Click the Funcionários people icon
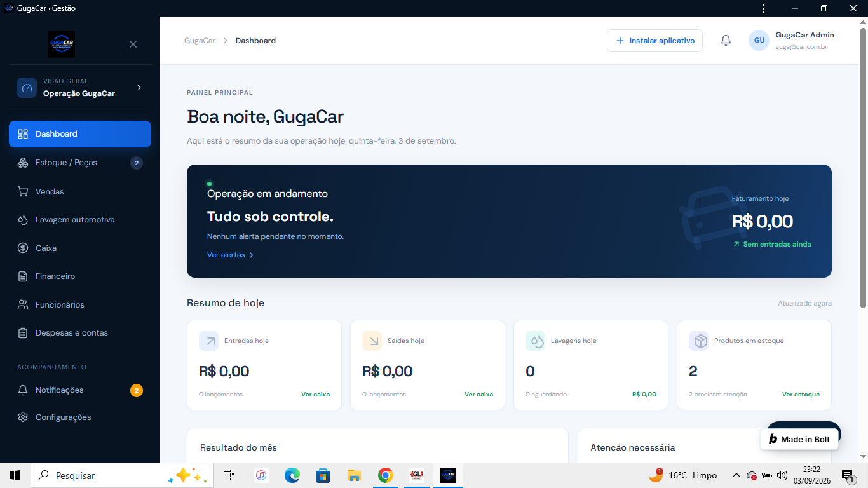Screen dimensions: 868x488 coord(23,304)
